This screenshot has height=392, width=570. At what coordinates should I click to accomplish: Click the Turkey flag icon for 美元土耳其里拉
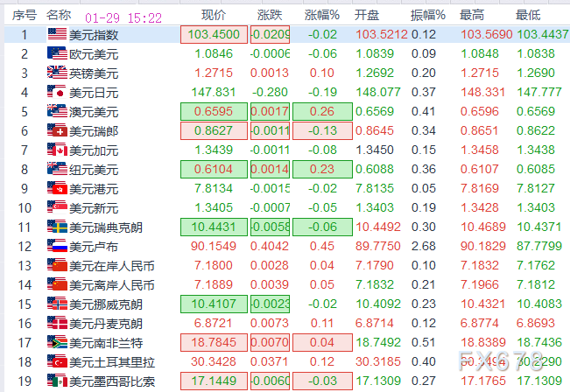click(58, 361)
